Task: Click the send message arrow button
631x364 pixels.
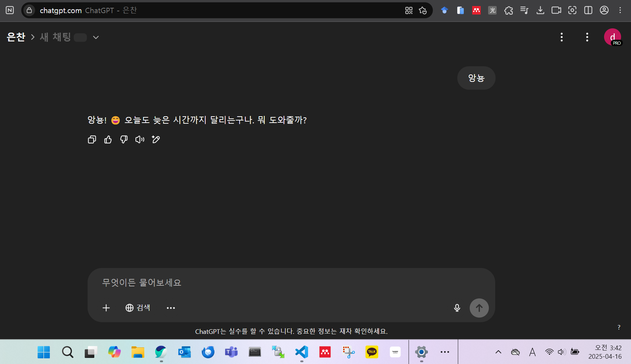Action: pos(479,308)
